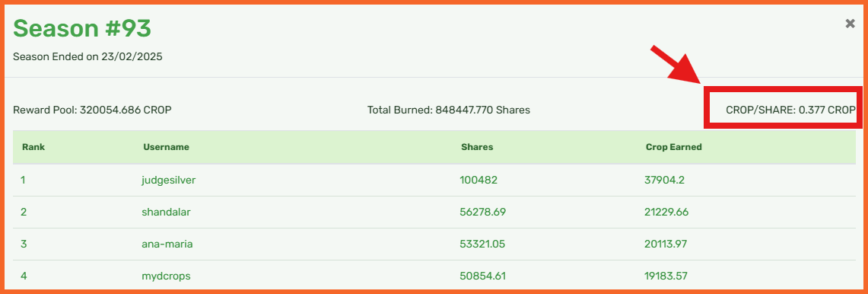Click shares value 50854.61
The image size is (868, 294).
(483, 276)
